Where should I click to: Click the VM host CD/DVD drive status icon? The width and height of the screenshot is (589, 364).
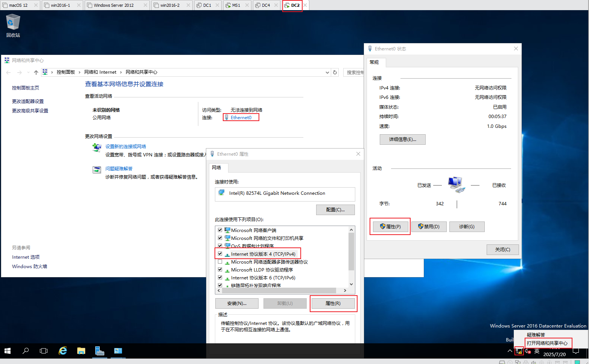(510, 362)
